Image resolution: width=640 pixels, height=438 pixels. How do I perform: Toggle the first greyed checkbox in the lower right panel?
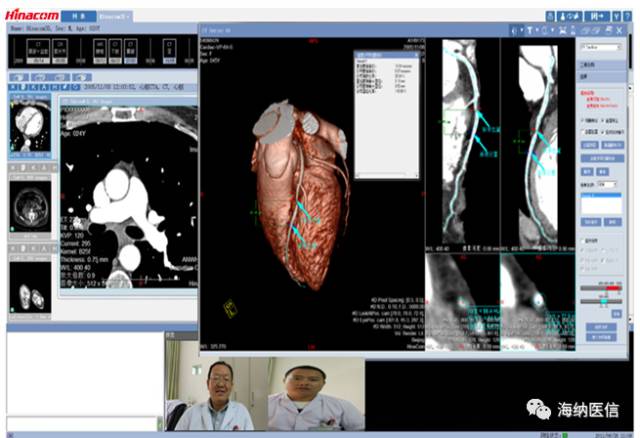pyautogui.click(x=582, y=251)
